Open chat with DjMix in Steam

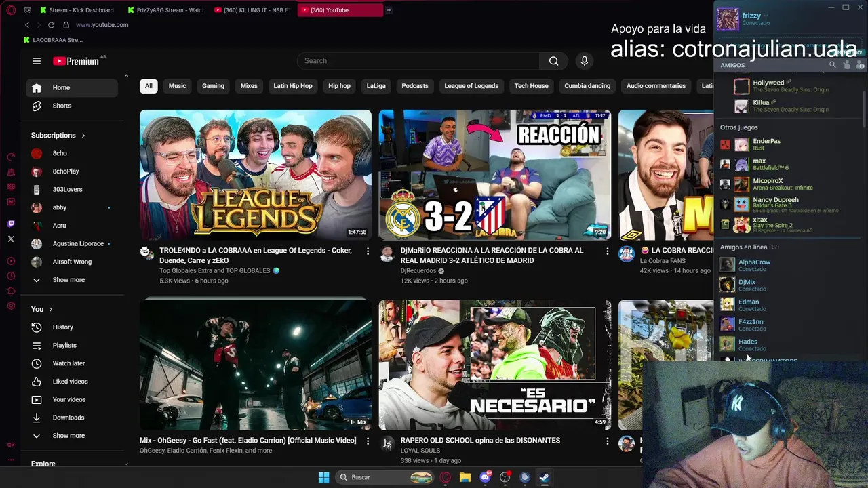(x=787, y=285)
